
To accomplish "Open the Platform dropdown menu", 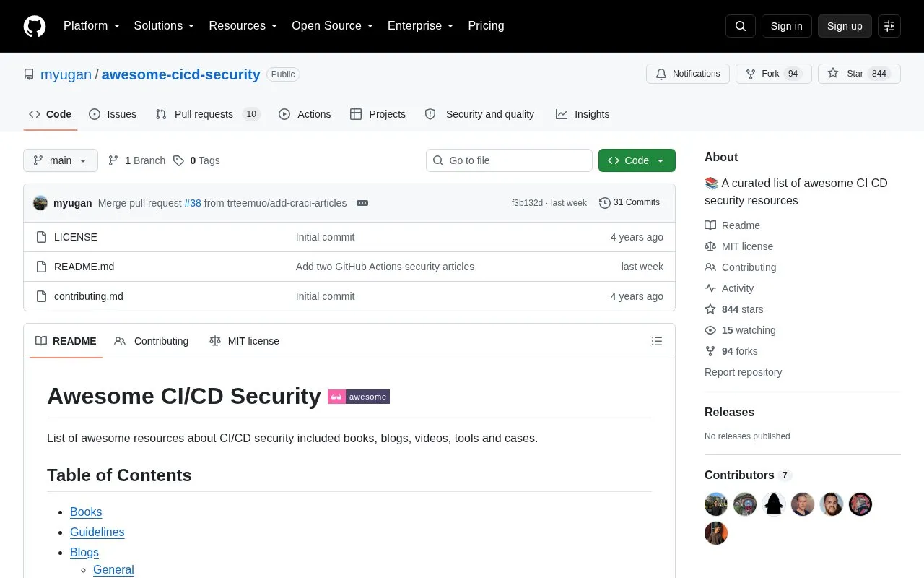I will pos(92,26).
